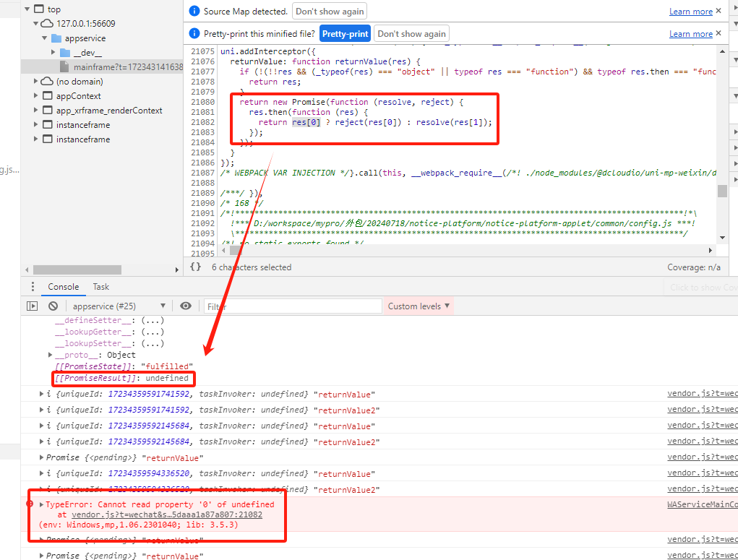Click the appContext frame icon

tap(47, 95)
